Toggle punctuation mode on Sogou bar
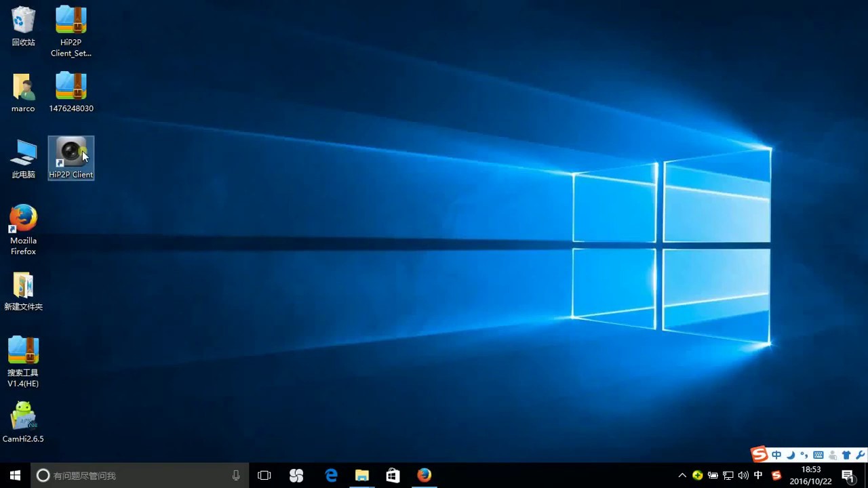This screenshot has width=868, height=488. 804,455
